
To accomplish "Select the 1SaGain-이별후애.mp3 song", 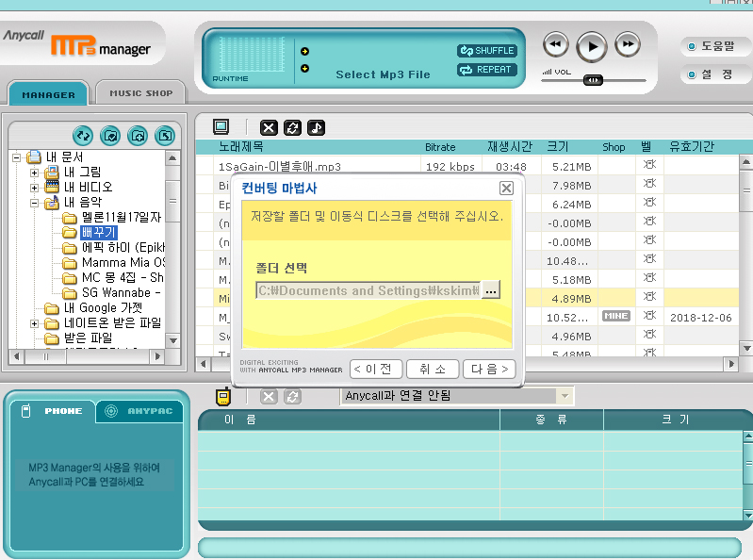I will point(280,167).
